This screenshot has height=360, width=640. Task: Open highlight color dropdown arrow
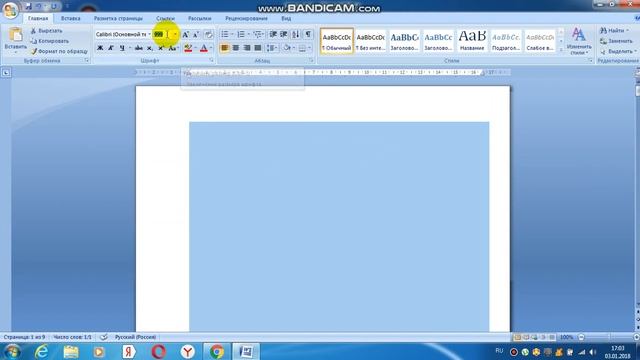click(195, 48)
